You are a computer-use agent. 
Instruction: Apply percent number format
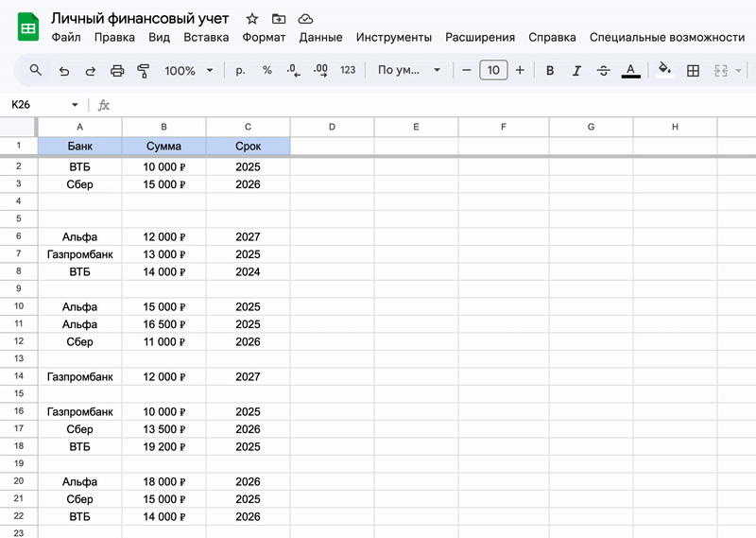pos(267,71)
